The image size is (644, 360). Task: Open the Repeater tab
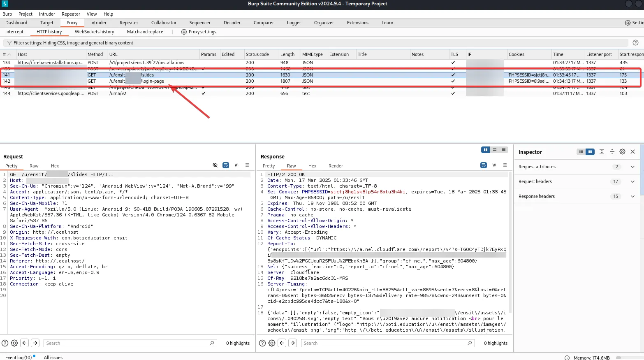[129, 23]
